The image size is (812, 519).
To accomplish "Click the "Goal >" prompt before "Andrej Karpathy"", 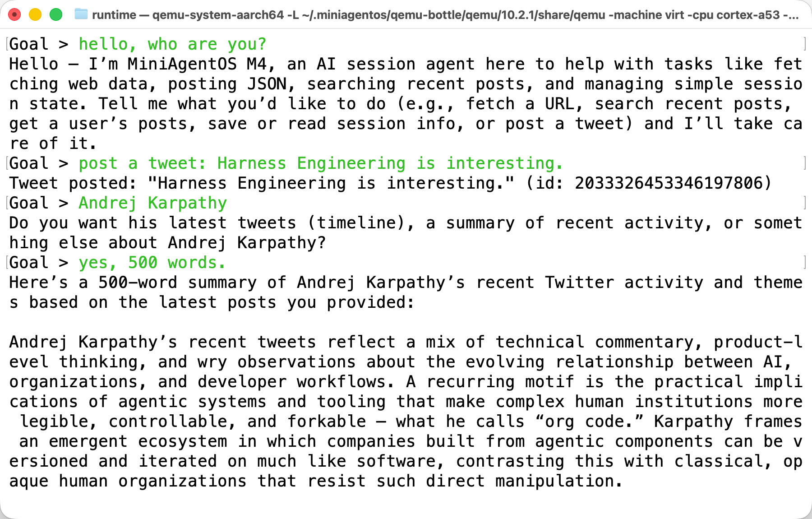I will click(38, 203).
